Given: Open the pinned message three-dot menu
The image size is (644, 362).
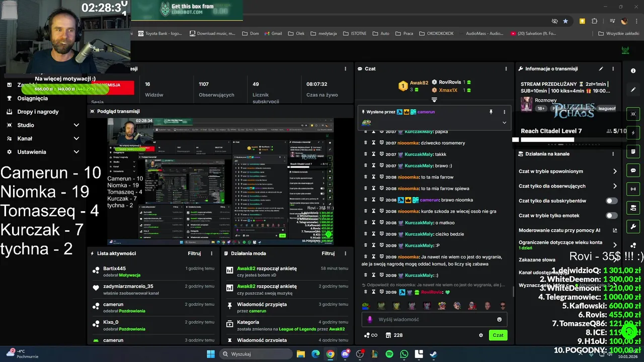Looking at the screenshot, I should click(504, 112).
